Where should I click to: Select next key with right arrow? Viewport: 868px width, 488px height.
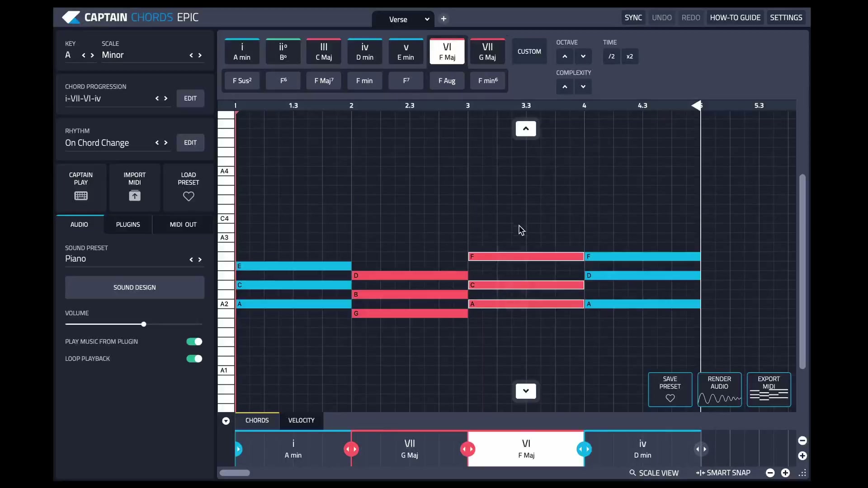[92, 55]
